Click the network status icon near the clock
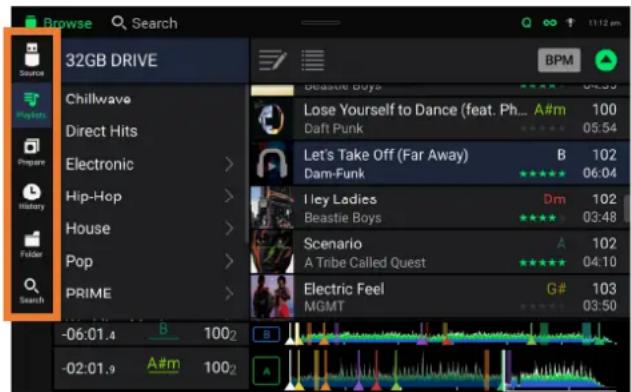 (570, 23)
